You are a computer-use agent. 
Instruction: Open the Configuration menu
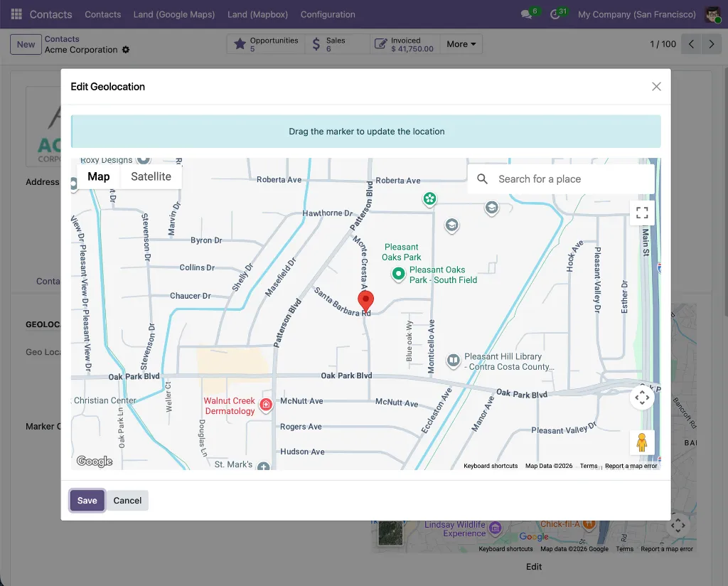point(328,14)
